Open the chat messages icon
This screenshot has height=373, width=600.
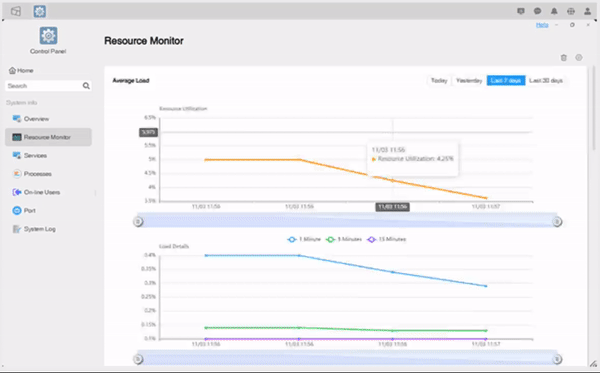click(x=537, y=11)
